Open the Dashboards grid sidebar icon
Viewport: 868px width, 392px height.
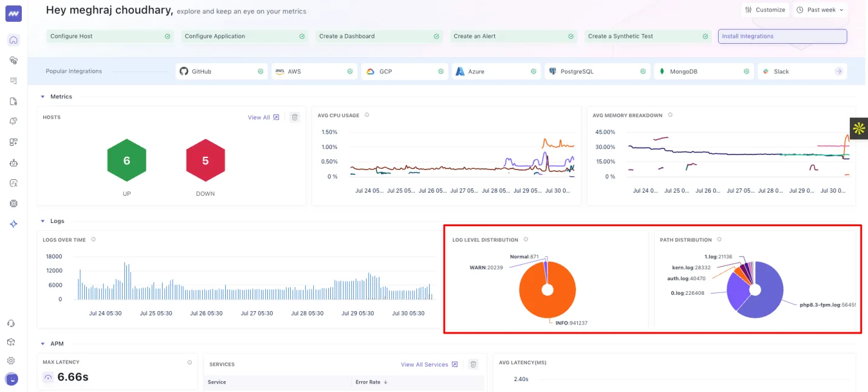pos(13,142)
